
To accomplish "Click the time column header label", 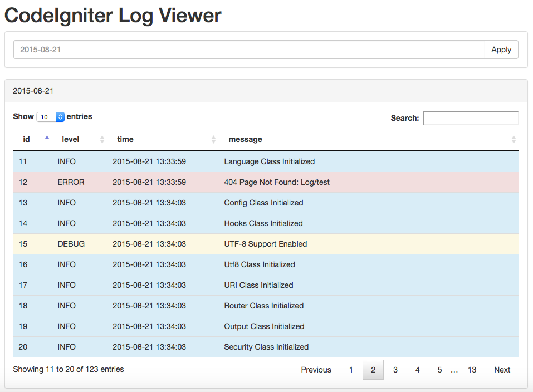I will pos(125,139).
